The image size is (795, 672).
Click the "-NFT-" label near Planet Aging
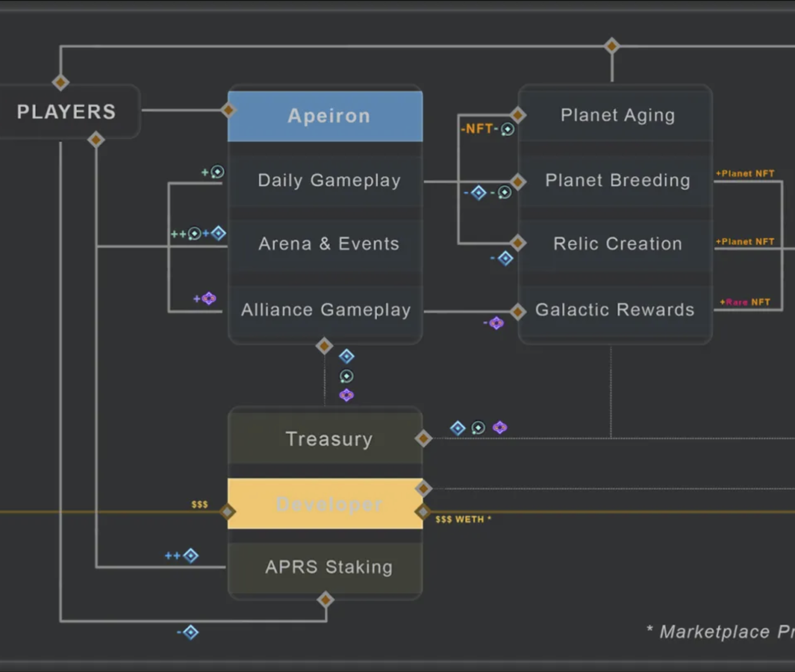[x=480, y=129]
